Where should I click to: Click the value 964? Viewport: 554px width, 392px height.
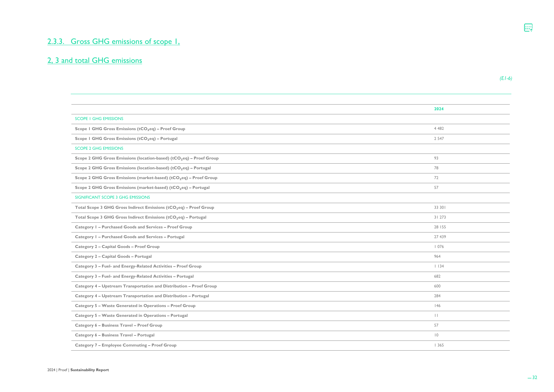click(x=437, y=256)
